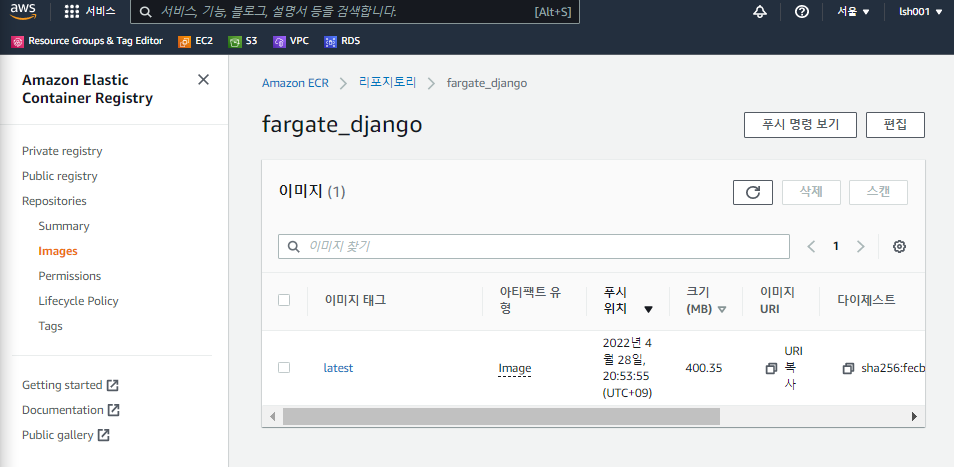Open the lsh001 account dropdown
The width and height of the screenshot is (954, 467).
921,12
